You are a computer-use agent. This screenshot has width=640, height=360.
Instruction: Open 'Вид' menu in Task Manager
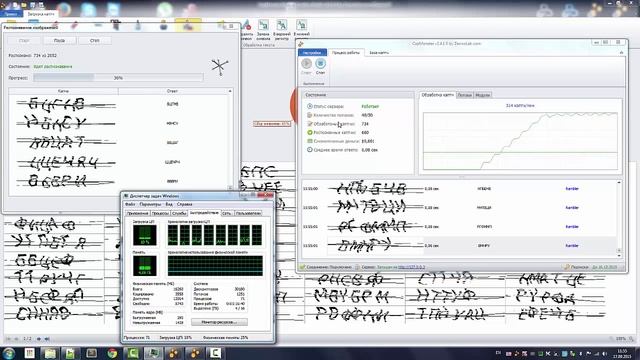169,204
